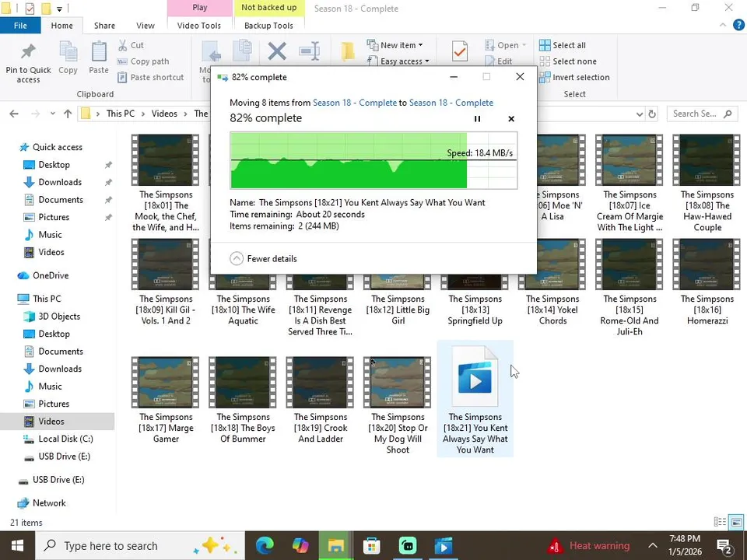Viewport: 747px width, 560px height.
Task: Click the source Season 18 - Complete link
Action: 355,103
